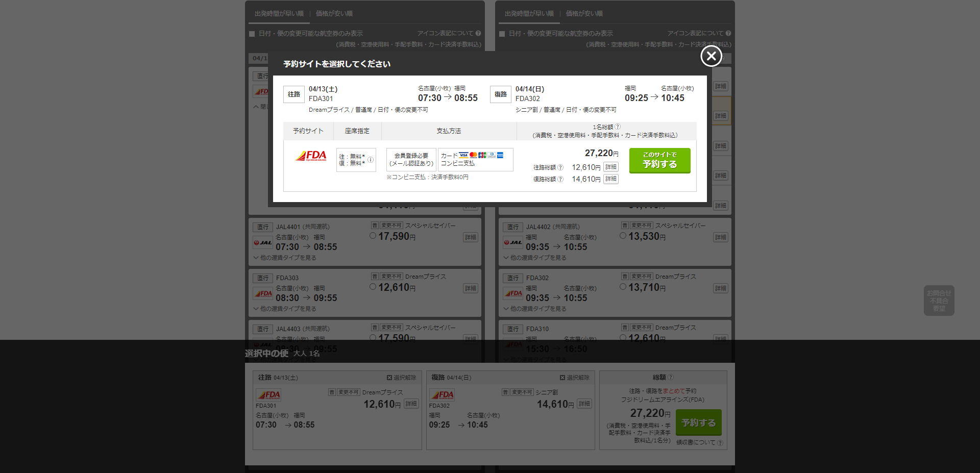
Task: Click the JAL logo on JAL4401 row
Action: pyautogui.click(x=263, y=242)
